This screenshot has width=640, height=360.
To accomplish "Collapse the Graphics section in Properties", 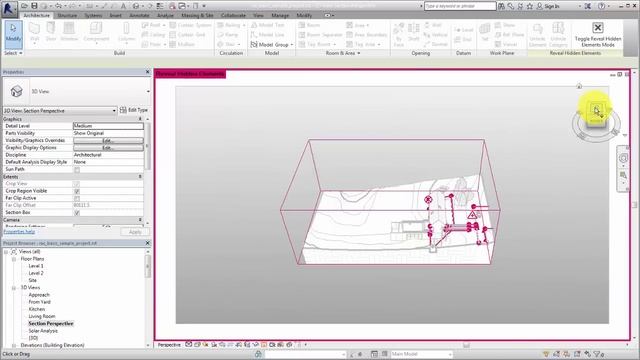I will 140,119.
